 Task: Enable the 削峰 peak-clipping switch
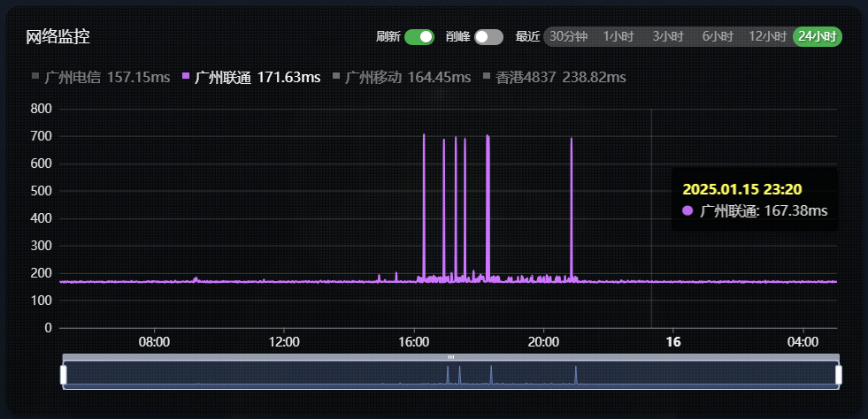(488, 36)
